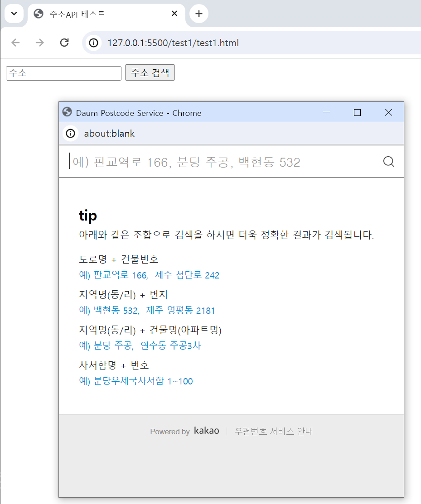This screenshot has height=504, width=421.
Task: Select example 제주 영평동 2181
Action: (x=180, y=311)
